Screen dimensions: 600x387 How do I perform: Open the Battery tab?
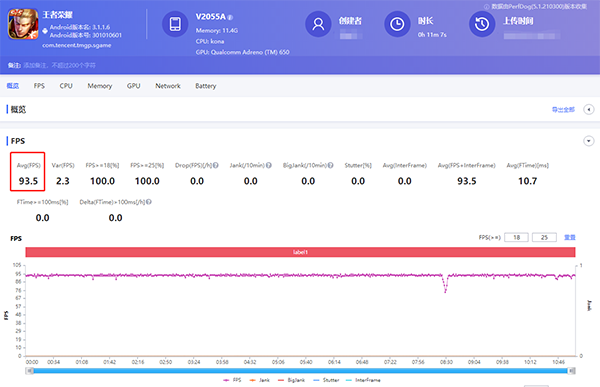205,86
